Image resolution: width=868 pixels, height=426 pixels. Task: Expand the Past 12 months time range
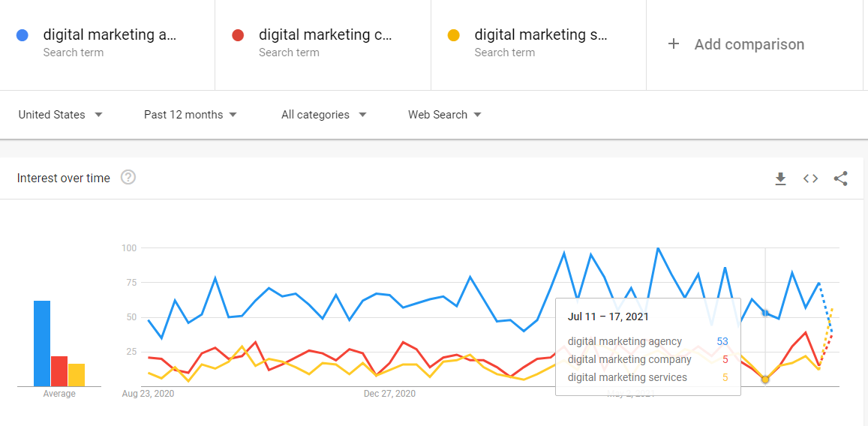pos(190,115)
